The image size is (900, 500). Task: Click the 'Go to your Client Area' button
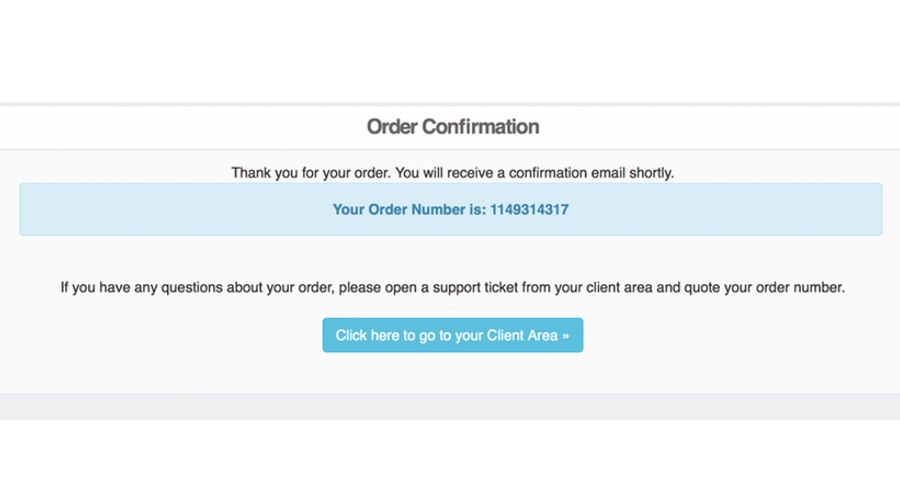[452, 335]
